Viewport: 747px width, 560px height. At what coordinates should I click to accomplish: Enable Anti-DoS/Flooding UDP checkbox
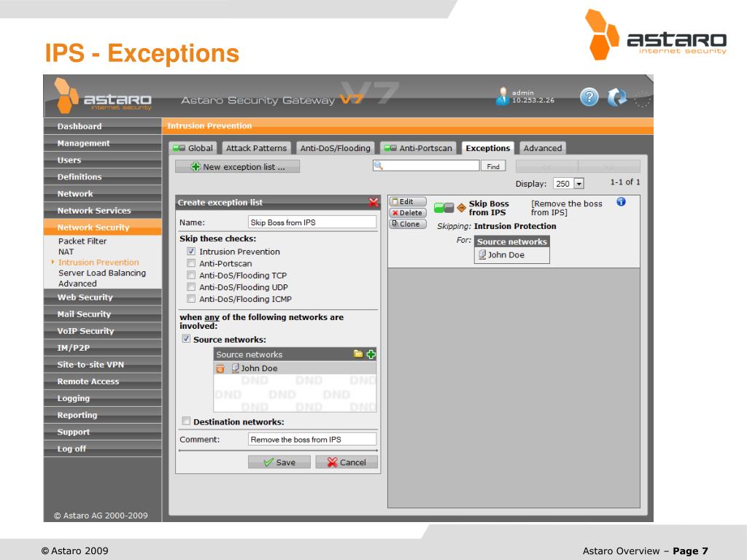191,287
